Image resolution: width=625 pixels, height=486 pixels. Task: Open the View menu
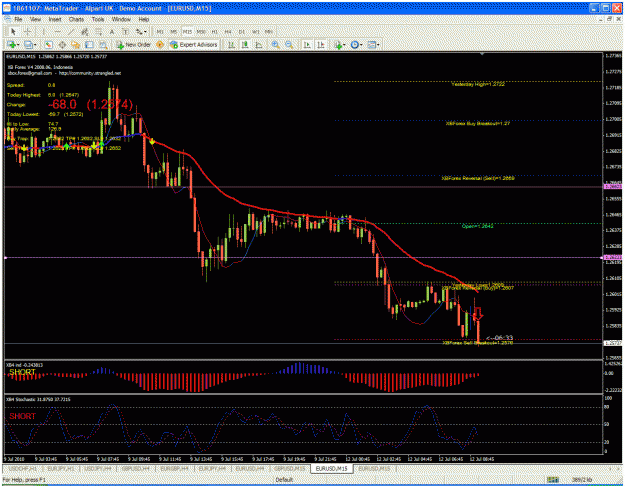point(35,19)
